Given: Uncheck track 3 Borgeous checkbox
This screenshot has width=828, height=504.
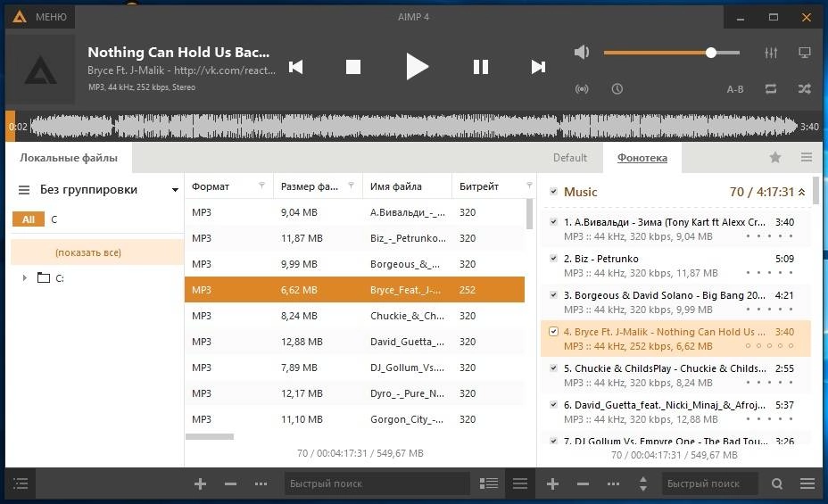Looking at the screenshot, I should [x=553, y=295].
